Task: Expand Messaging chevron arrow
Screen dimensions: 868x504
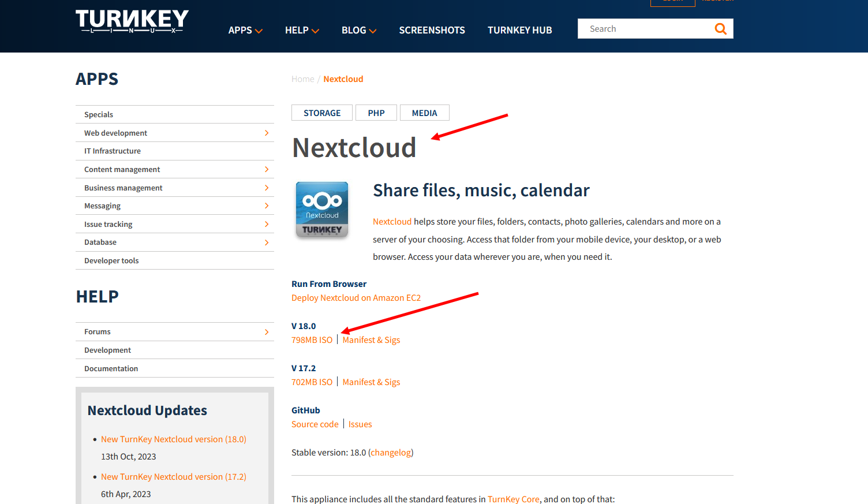Action: click(x=267, y=206)
